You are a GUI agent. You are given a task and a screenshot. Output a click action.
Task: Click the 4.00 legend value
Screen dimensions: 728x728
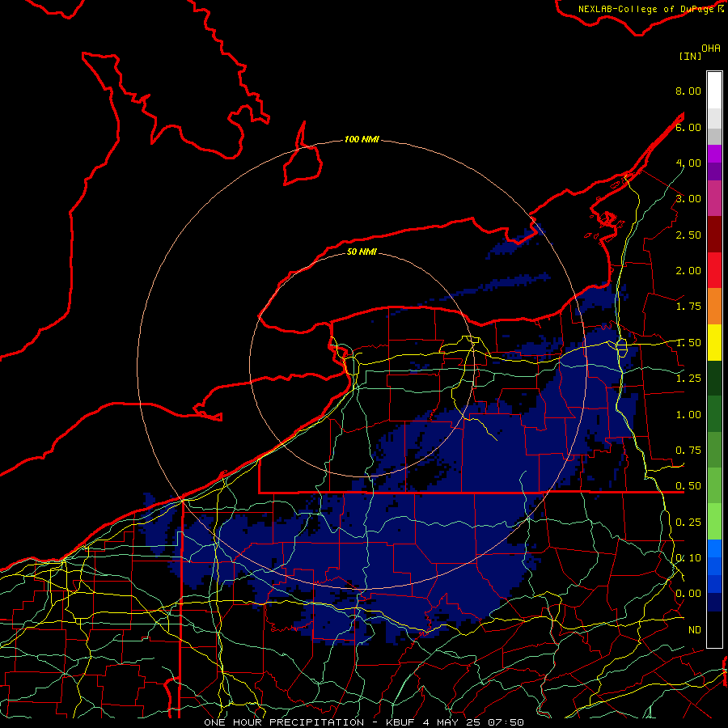point(688,163)
